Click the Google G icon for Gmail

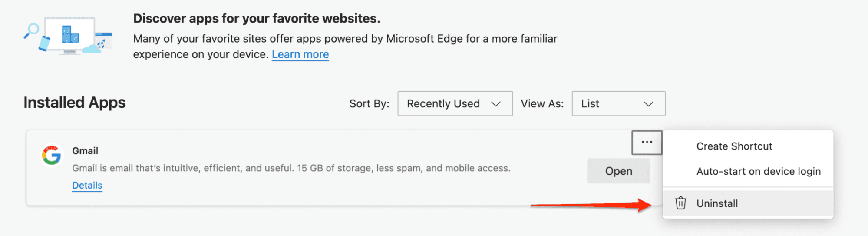tap(51, 155)
